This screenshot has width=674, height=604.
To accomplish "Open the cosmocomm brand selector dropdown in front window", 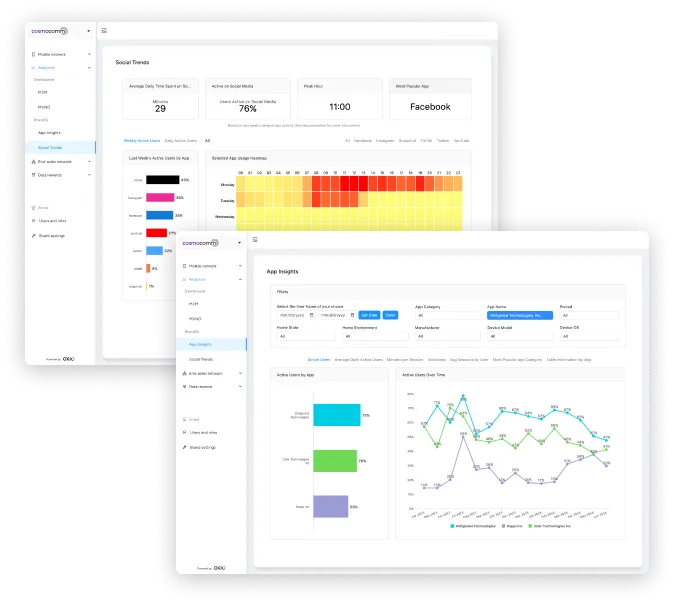I will coord(239,243).
